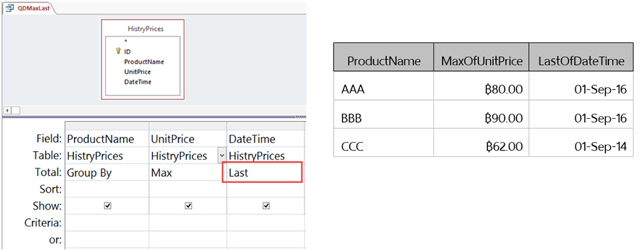Select the BBB row in results table
The image size is (644, 251).
point(484,119)
